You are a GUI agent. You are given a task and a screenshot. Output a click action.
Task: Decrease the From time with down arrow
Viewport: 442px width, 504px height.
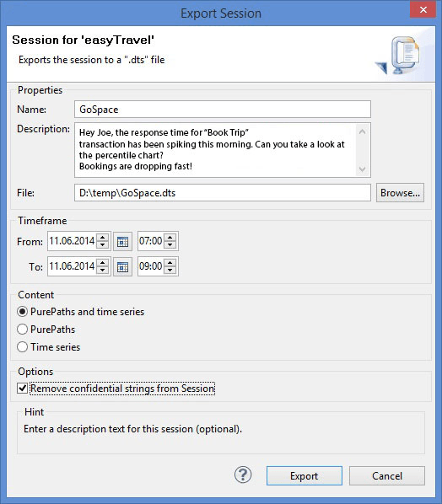[170, 245]
